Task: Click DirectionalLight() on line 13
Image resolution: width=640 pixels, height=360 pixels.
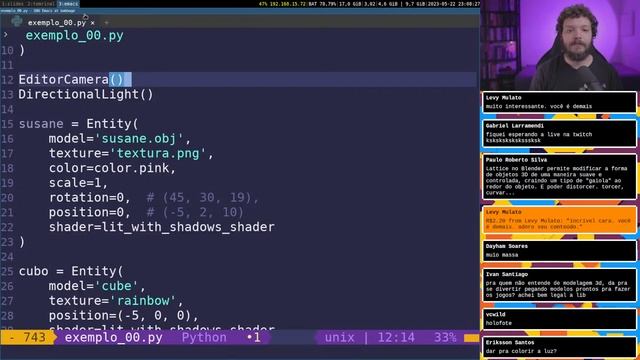Action: (86, 94)
